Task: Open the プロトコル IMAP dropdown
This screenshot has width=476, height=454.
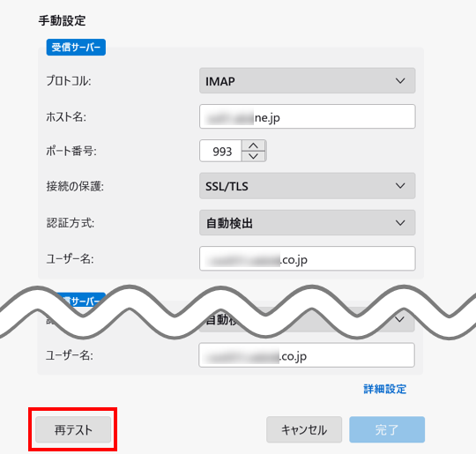Action: (308, 81)
